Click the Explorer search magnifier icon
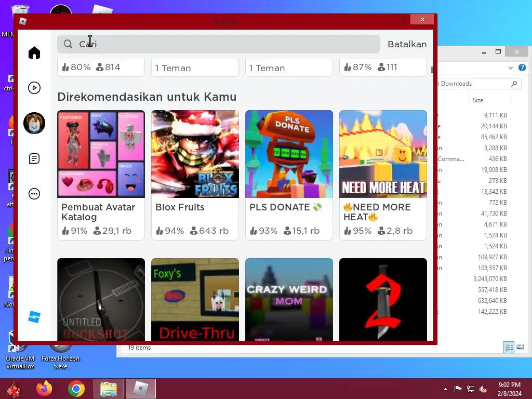Viewport: 532px width, 399px height. point(514,84)
